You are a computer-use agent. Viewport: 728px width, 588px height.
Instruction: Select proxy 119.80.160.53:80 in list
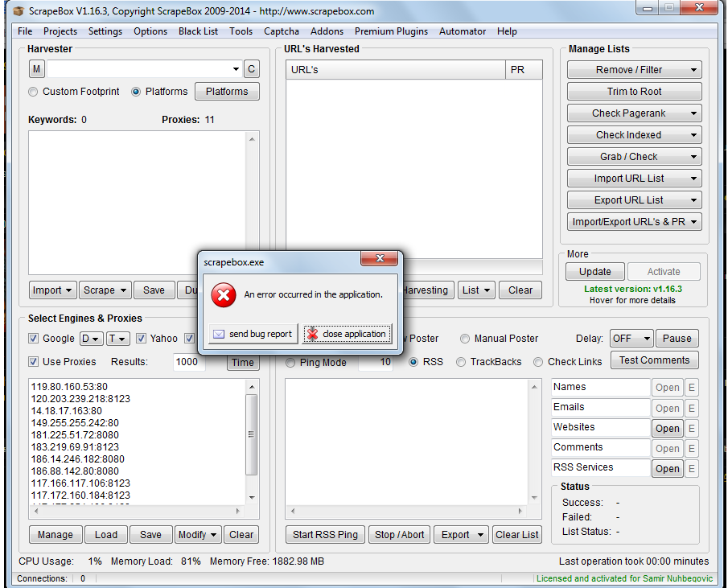[70, 387]
